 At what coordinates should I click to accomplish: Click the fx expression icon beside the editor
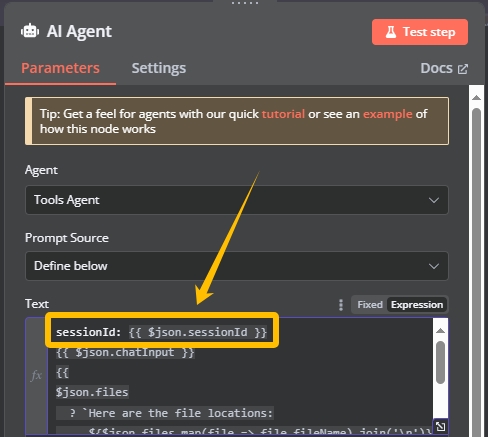[36, 376]
